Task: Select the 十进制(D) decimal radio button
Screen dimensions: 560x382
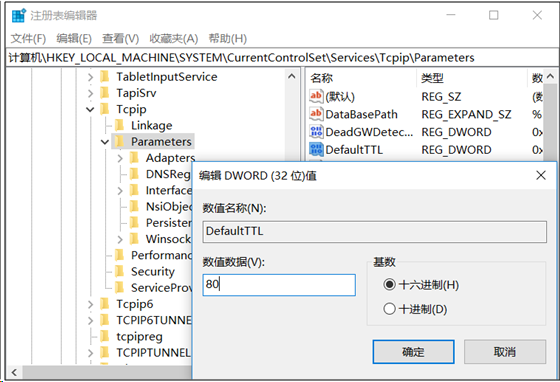Action: pos(389,309)
